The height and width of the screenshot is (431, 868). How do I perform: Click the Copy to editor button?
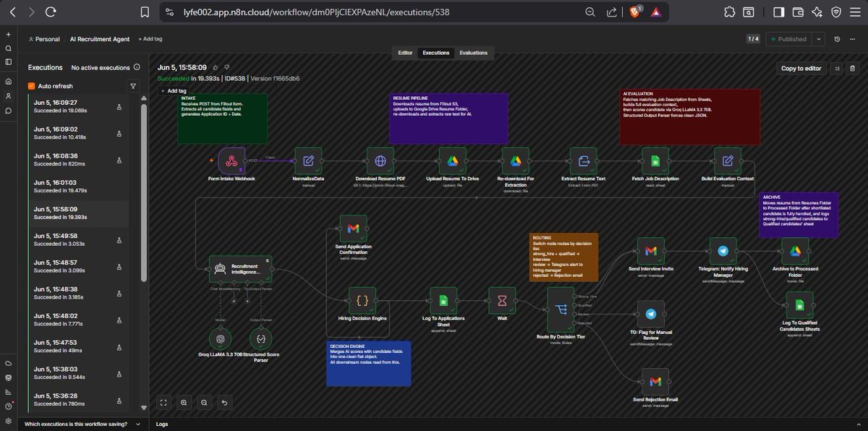pyautogui.click(x=801, y=68)
